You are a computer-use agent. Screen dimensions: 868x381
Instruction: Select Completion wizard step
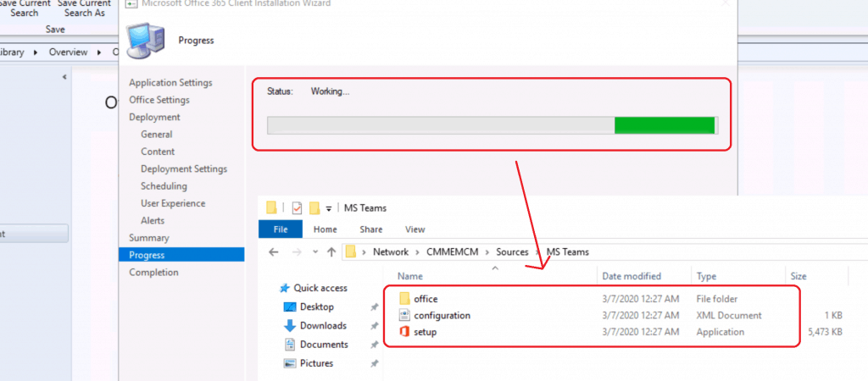[154, 272]
